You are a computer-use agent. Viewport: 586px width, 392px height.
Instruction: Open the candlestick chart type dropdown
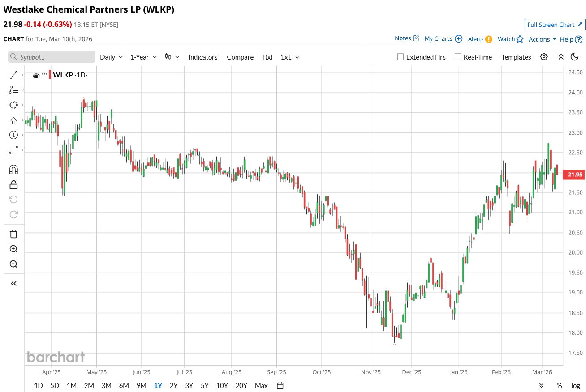172,57
